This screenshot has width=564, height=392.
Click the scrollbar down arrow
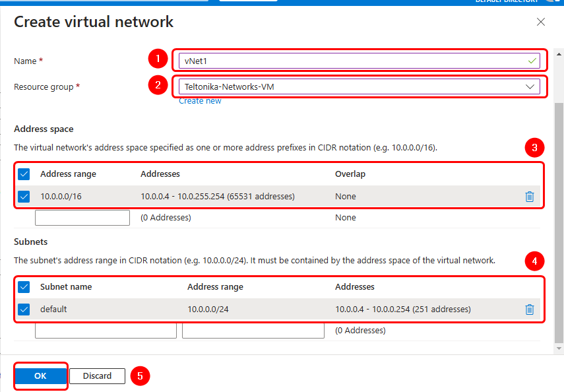[559, 348]
